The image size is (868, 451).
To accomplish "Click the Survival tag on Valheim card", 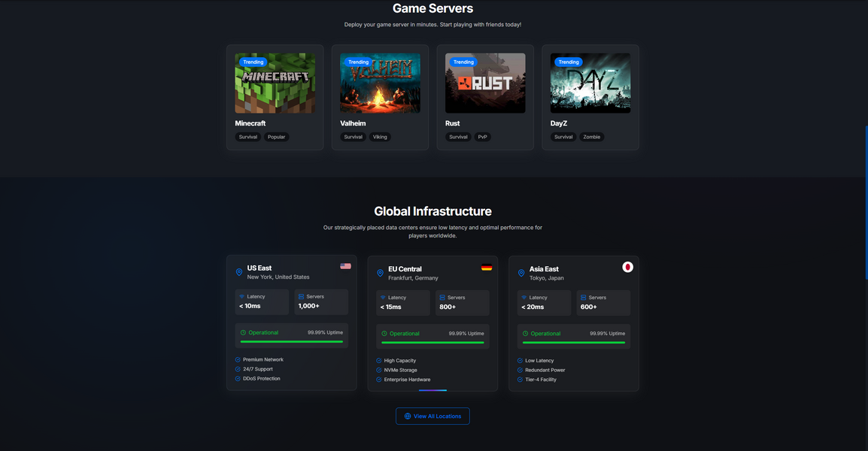I will (x=354, y=137).
